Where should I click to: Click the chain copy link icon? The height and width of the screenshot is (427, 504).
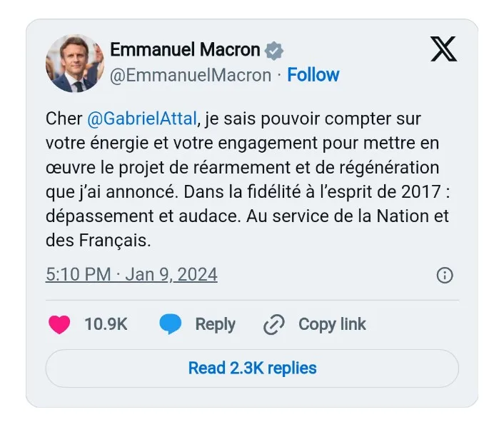[x=274, y=325]
